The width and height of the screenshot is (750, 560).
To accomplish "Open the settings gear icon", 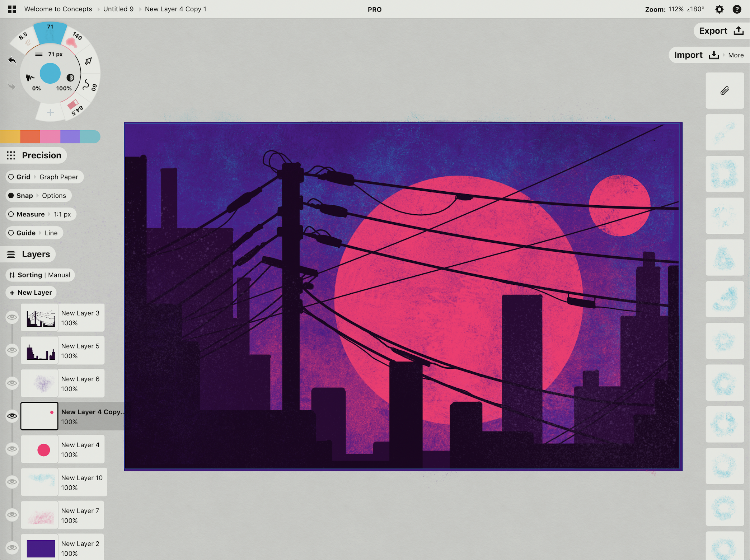I will coord(719,9).
